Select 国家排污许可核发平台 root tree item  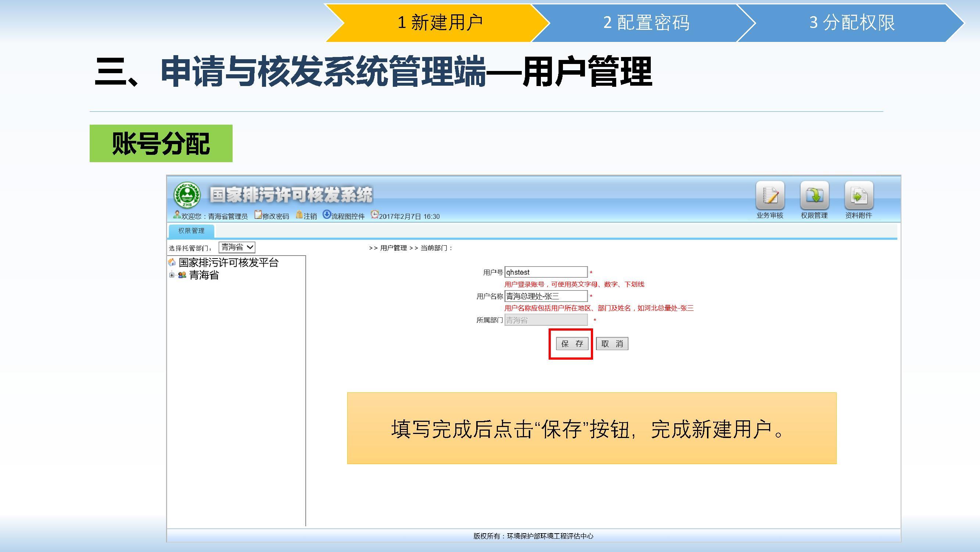click(228, 262)
